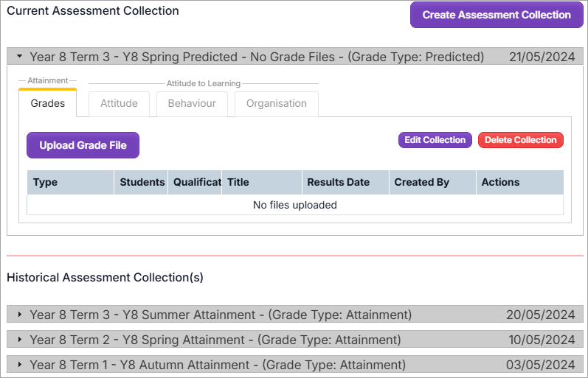Click the Students column header
Screen dimensions: 588x378
(x=142, y=183)
